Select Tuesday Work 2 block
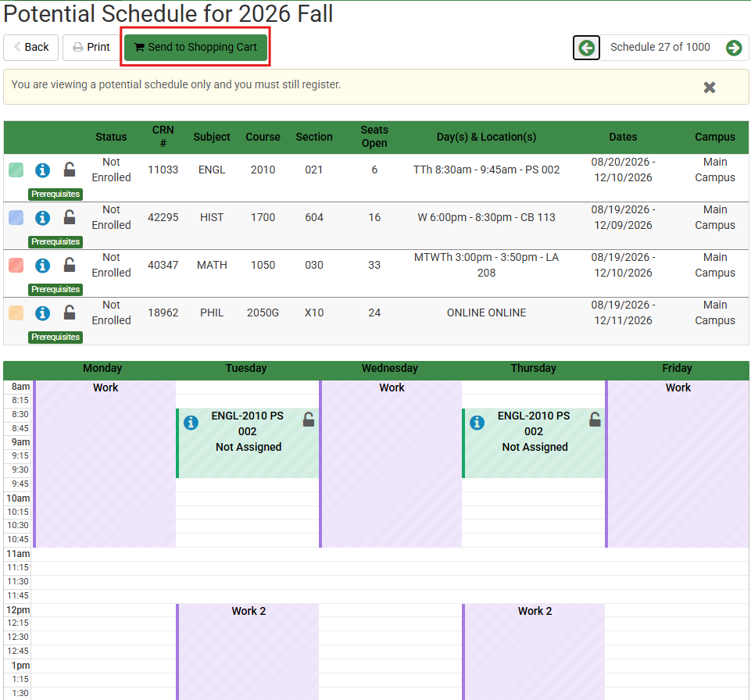Viewport: 751px width, 700px height. click(248, 652)
